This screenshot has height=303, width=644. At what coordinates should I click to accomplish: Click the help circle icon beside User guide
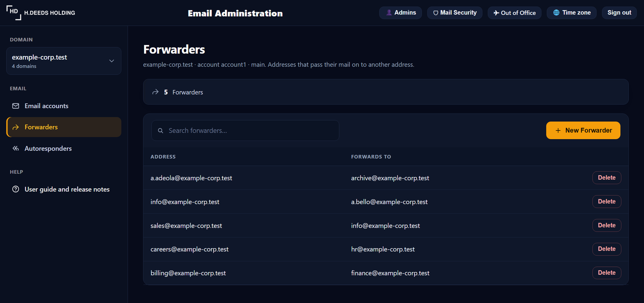pyautogui.click(x=16, y=189)
